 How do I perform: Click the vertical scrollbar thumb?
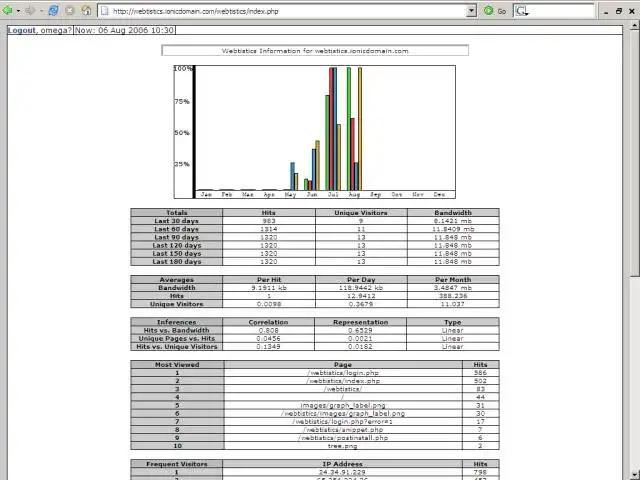[x=634, y=154]
